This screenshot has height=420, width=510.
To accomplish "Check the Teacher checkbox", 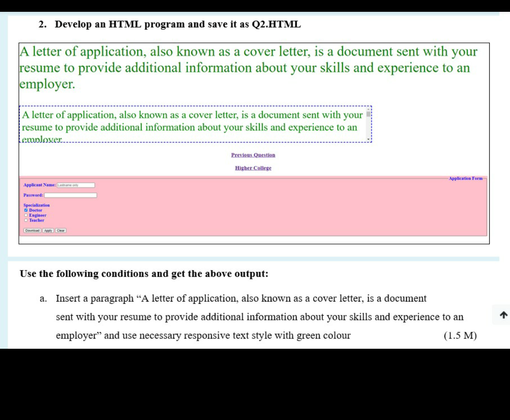I will click(25, 220).
